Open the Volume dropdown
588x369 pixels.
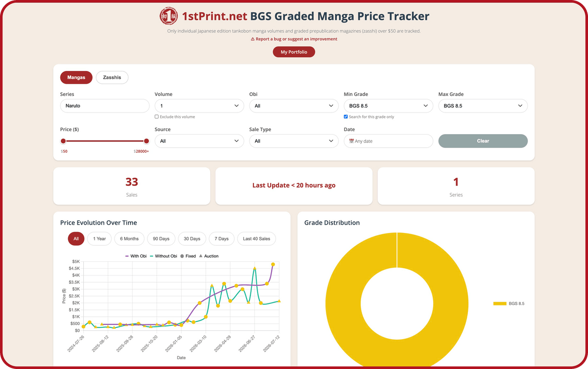point(199,106)
